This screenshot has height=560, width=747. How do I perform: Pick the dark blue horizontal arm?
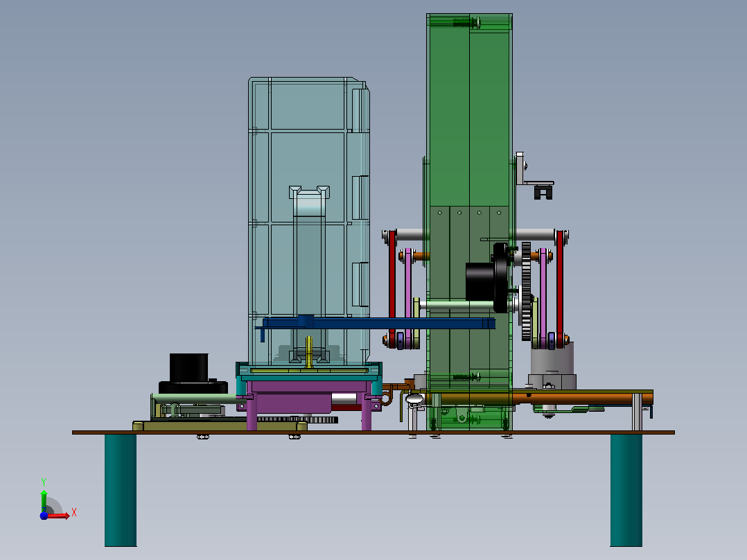[379, 324]
